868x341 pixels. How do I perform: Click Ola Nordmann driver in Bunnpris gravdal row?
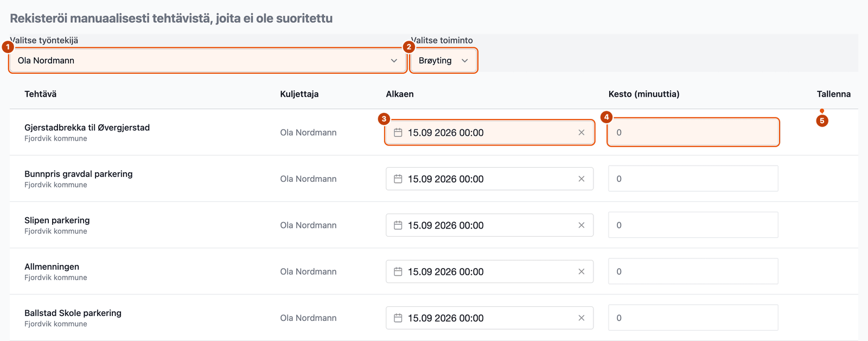[x=308, y=179]
